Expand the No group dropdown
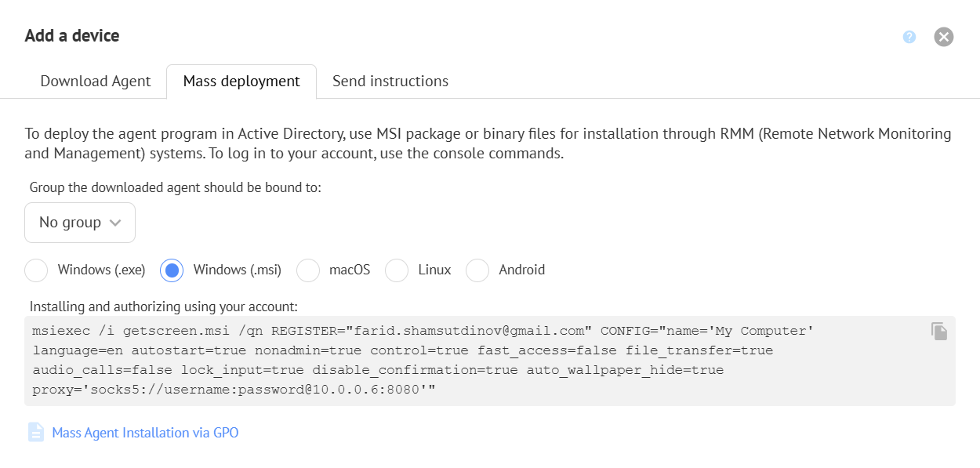The image size is (980, 468). [x=79, y=223]
